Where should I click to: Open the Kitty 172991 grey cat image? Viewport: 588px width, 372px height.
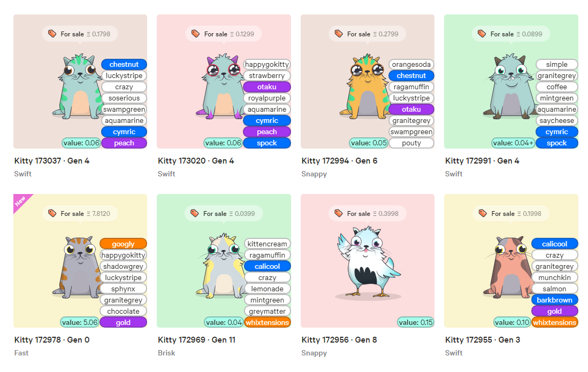point(510,86)
